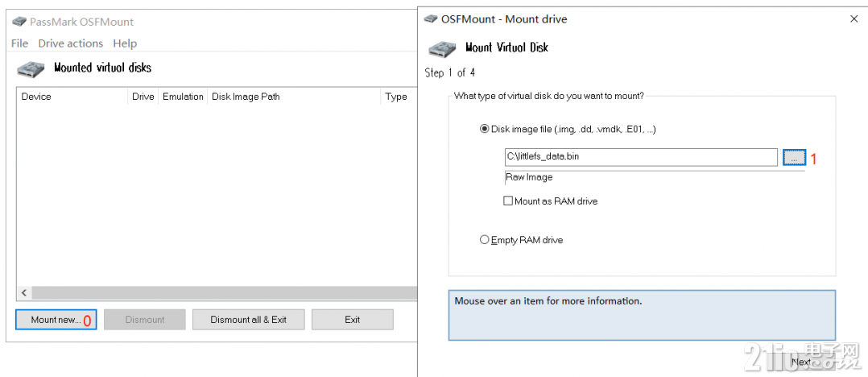Click the Device column header
This screenshot has width=868, height=377.
72,97
